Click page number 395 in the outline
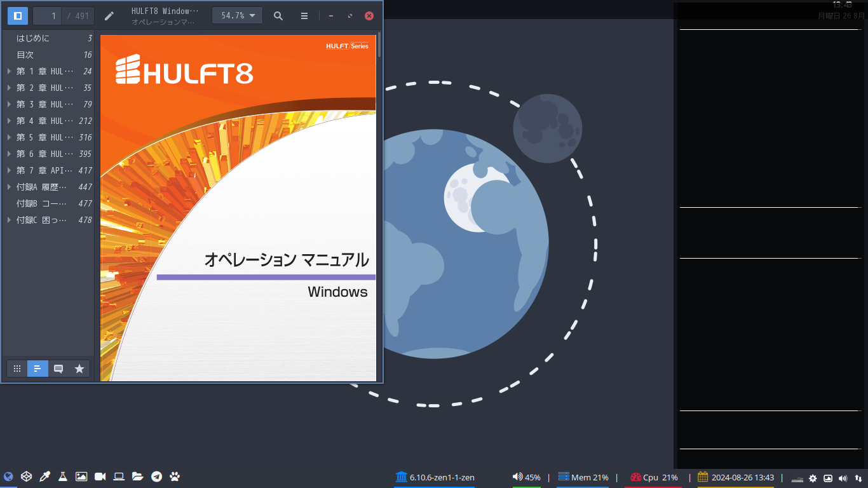The height and width of the screenshot is (488, 868). [85, 154]
